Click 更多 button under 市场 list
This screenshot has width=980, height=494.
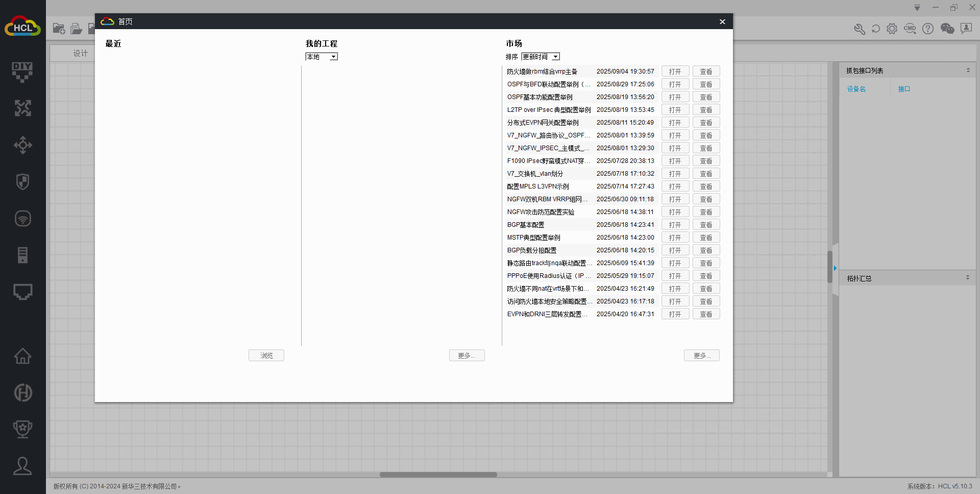(x=701, y=356)
